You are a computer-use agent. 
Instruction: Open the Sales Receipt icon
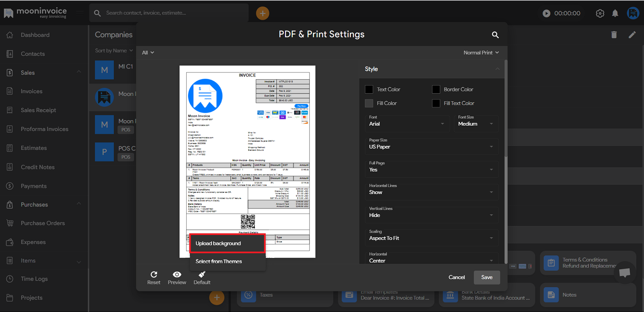(10, 110)
